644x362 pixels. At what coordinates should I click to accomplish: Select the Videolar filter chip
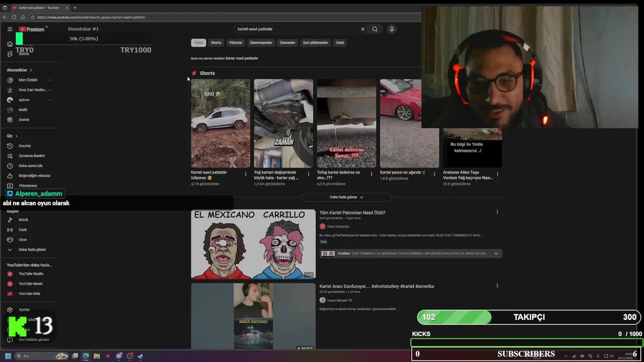[x=235, y=43]
